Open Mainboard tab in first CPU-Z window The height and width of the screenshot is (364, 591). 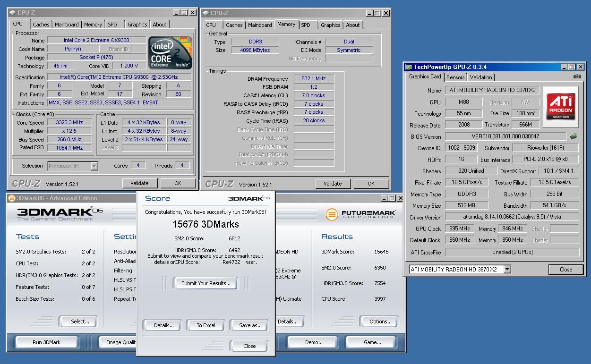67,25
